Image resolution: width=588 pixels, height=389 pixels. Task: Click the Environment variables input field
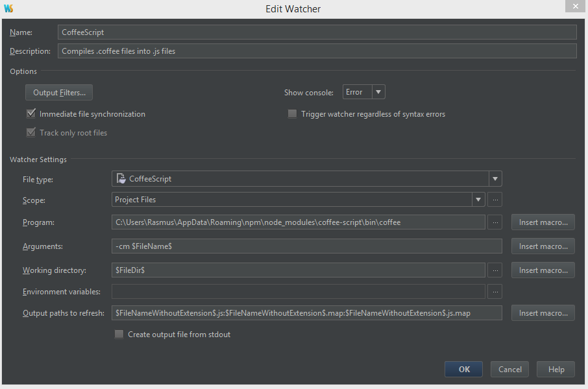(x=298, y=292)
